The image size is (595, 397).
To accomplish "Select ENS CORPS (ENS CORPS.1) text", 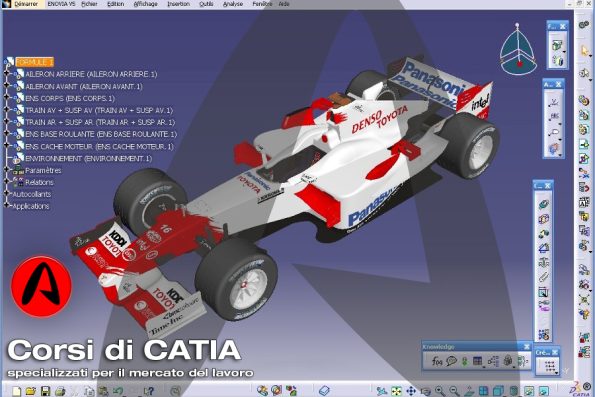I will 70,98.
